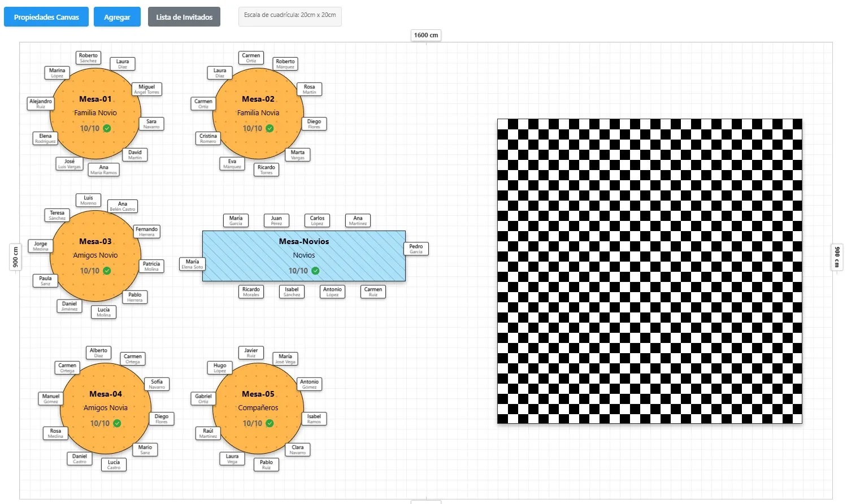The height and width of the screenshot is (504, 847).
Task: Select the checkerboard dance floor
Action: 649,271
